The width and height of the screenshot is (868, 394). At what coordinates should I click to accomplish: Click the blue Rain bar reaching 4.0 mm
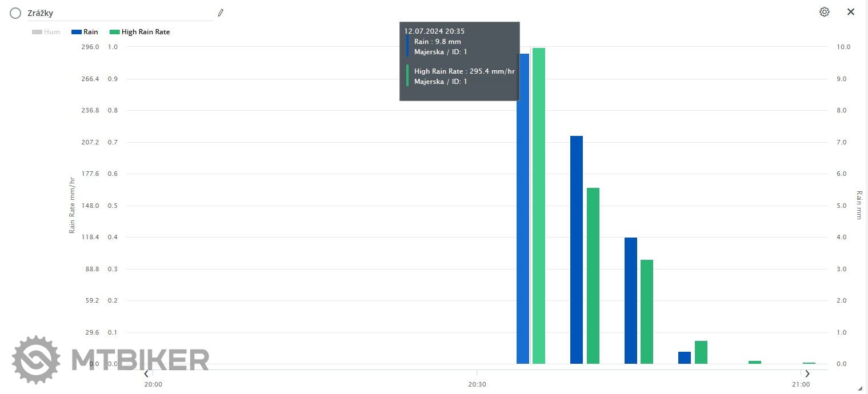click(631, 300)
